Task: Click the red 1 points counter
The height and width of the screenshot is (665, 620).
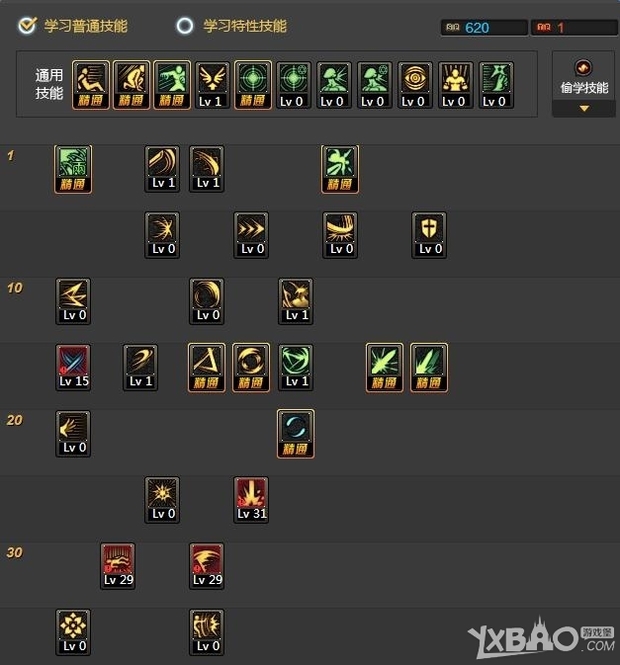Action: (574, 28)
